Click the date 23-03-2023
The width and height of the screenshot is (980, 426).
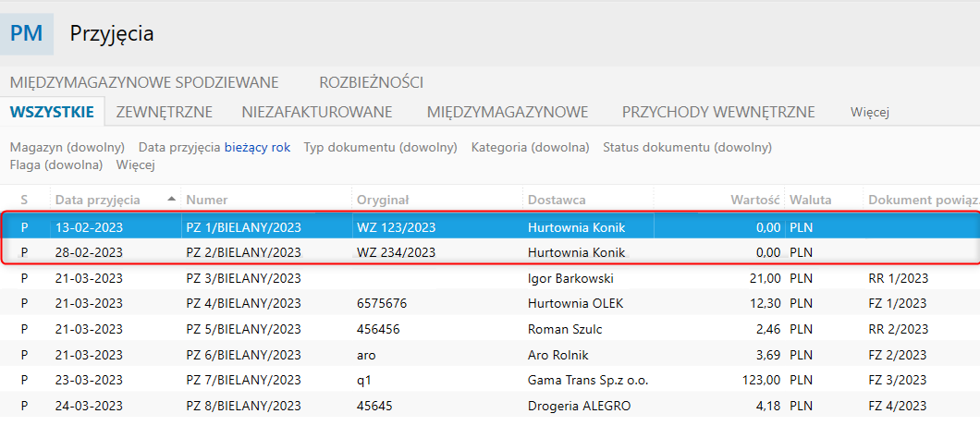(89, 381)
